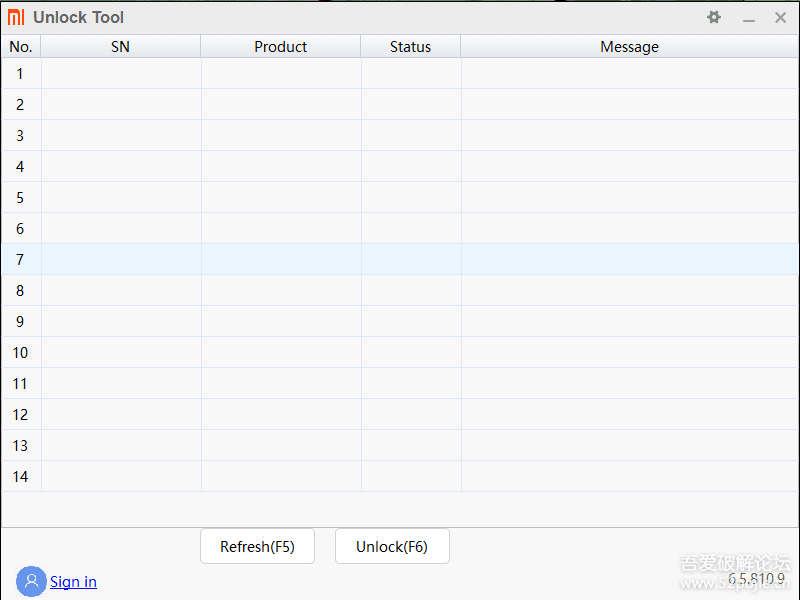Sort by the SN column header

[x=120, y=47]
